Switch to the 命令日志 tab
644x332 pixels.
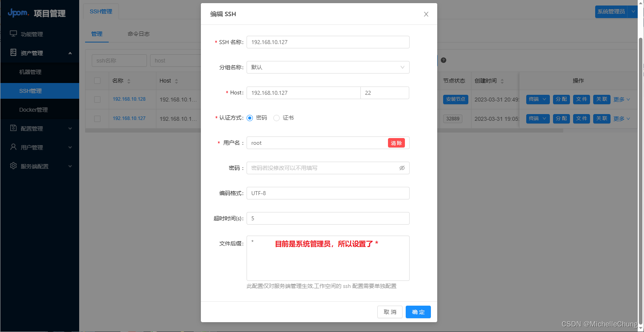click(139, 34)
